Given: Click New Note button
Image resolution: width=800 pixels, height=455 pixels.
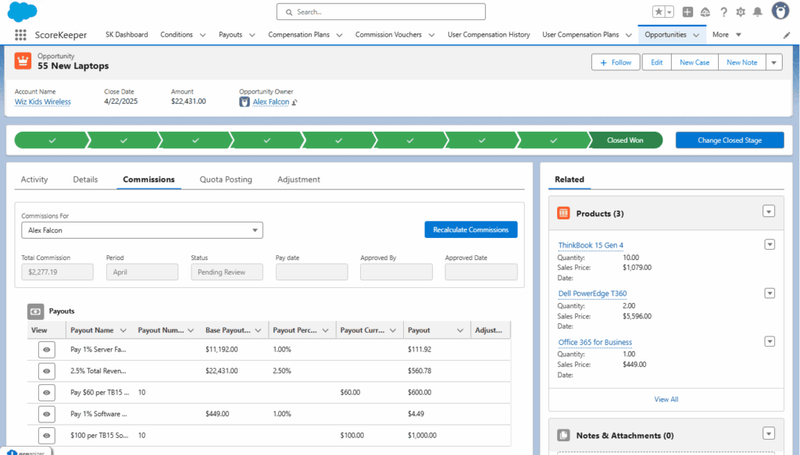Looking at the screenshot, I should click(x=742, y=62).
